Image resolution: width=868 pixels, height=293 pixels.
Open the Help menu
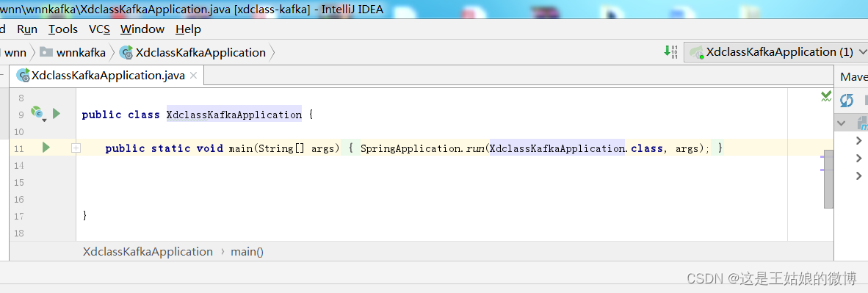(x=188, y=29)
